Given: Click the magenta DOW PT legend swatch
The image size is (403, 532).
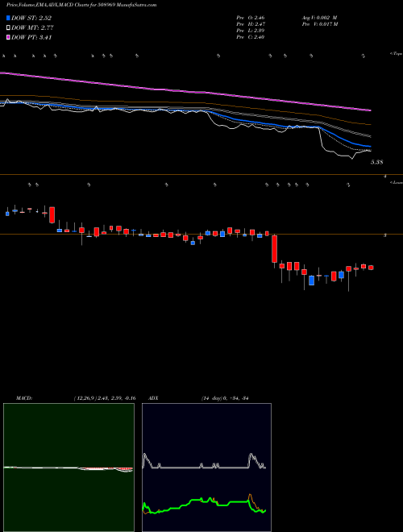Looking at the screenshot, I should [x=8, y=37].
